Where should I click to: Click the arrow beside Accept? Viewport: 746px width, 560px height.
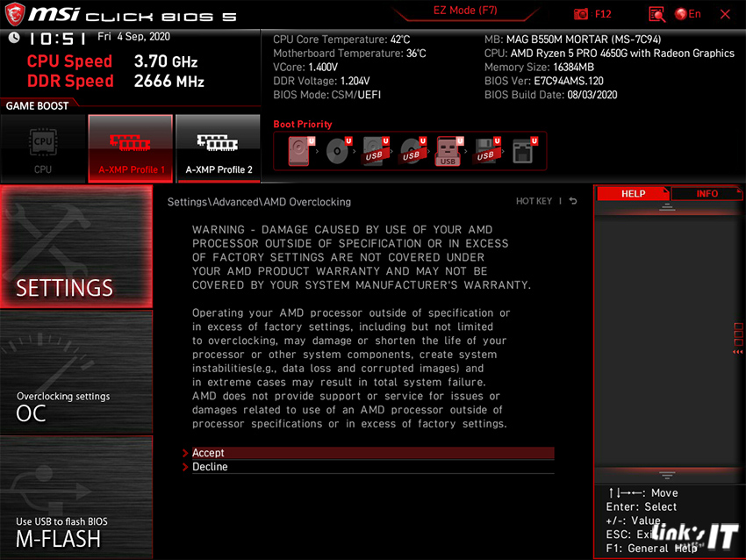pyautogui.click(x=185, y=453)
